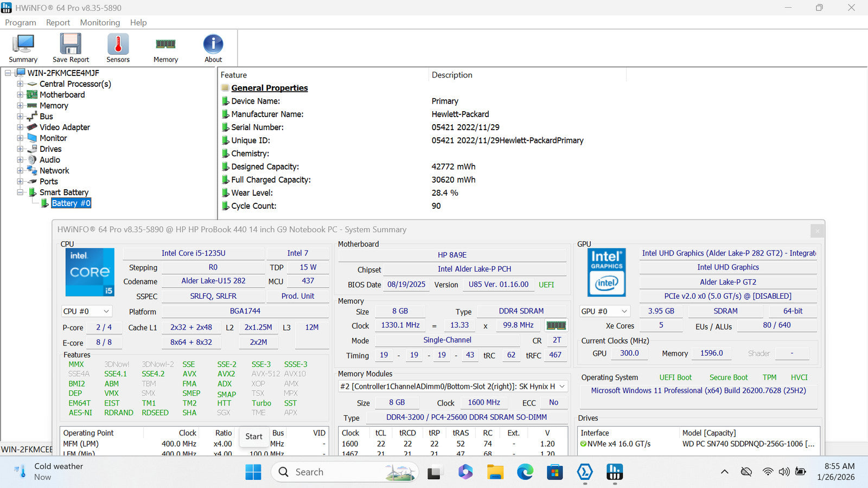Screen dimensions: 868x488
Task: Select the Video Adapter tree item
Action: [x=65, y=127]
